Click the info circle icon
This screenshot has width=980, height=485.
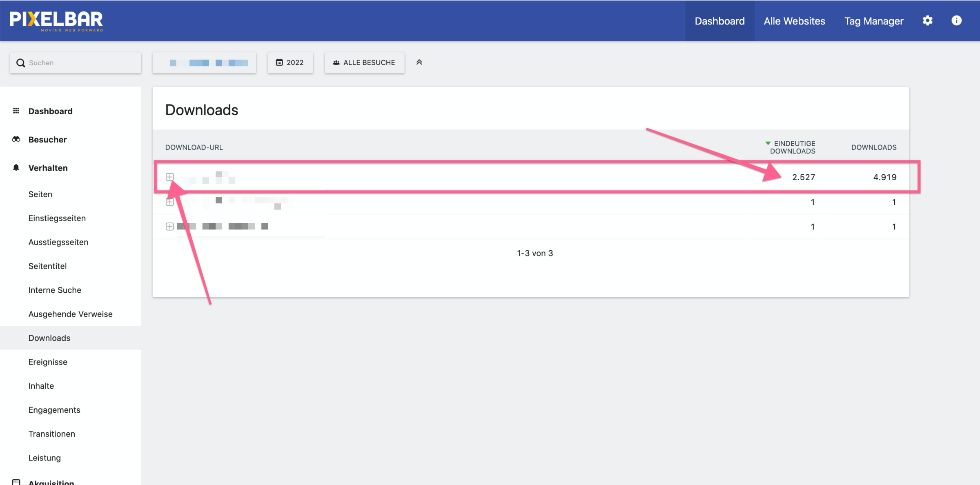click(x=956, y=21)
